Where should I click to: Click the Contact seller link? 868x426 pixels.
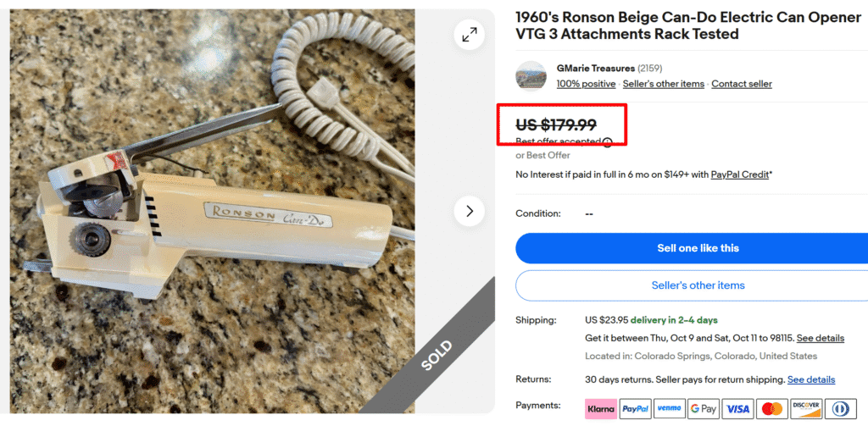pyautogui.click(x=741, y=84)
